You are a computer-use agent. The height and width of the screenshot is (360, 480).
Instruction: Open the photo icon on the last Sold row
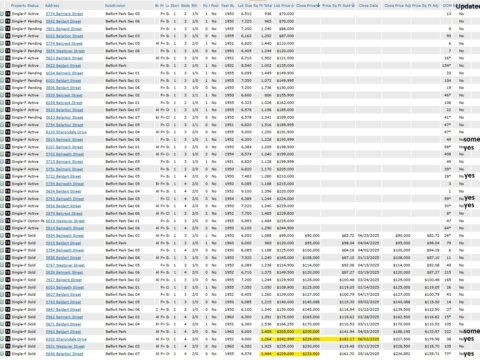(8, 354)
